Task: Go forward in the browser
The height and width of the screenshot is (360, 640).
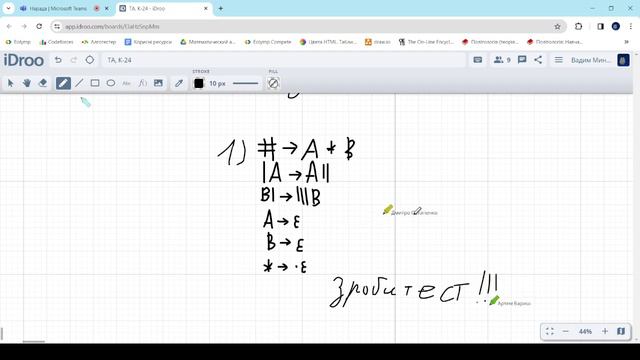Action: 24,26
